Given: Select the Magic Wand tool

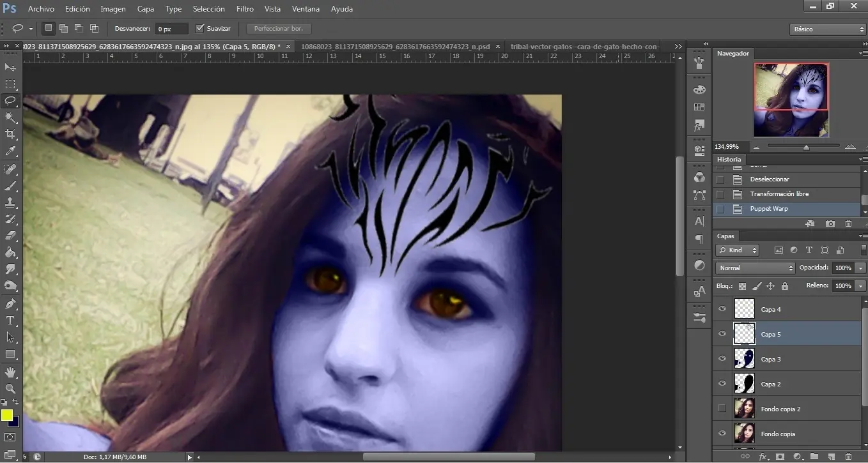Looking at the screenshot, I should click(10, 118).
